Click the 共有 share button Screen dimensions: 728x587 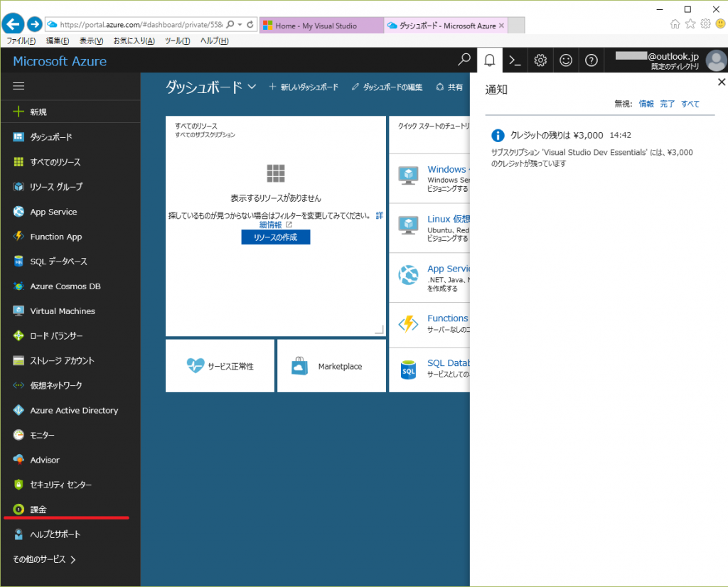pos(449,87)
